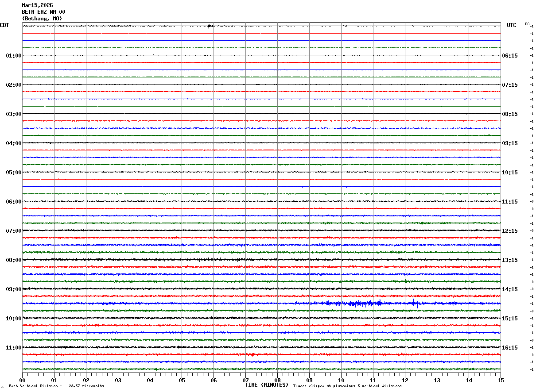Click the Traces clipped footnote text
Image resolution: width=536 pixels, height=392 pixels.
(x=347, y=386)
